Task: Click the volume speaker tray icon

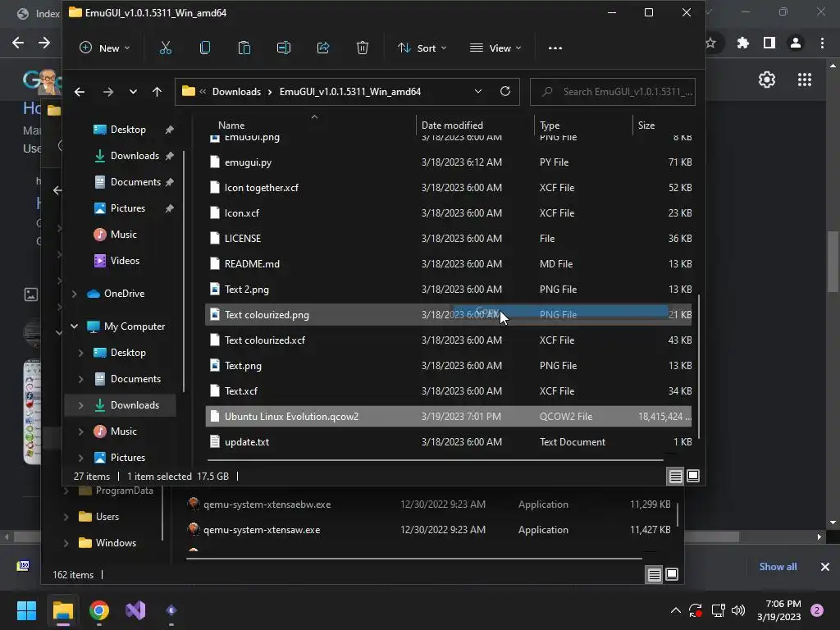Action: pyautogui.click(x=738, y=610)
